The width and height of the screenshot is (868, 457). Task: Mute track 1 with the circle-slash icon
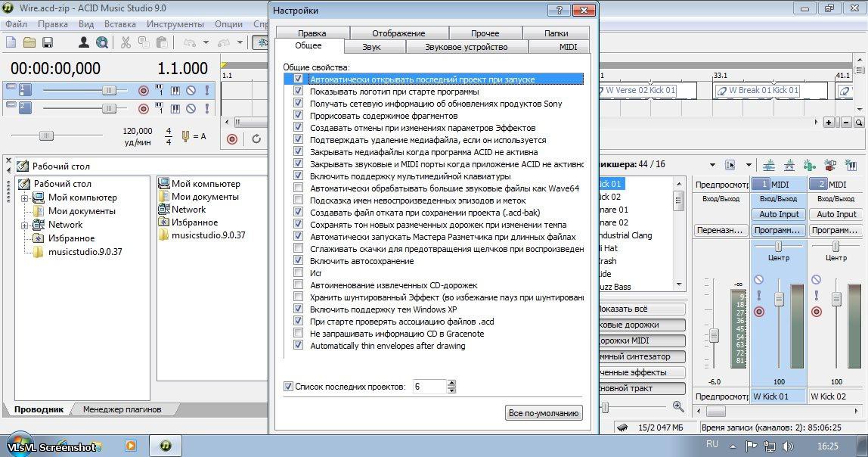(191, 90)
